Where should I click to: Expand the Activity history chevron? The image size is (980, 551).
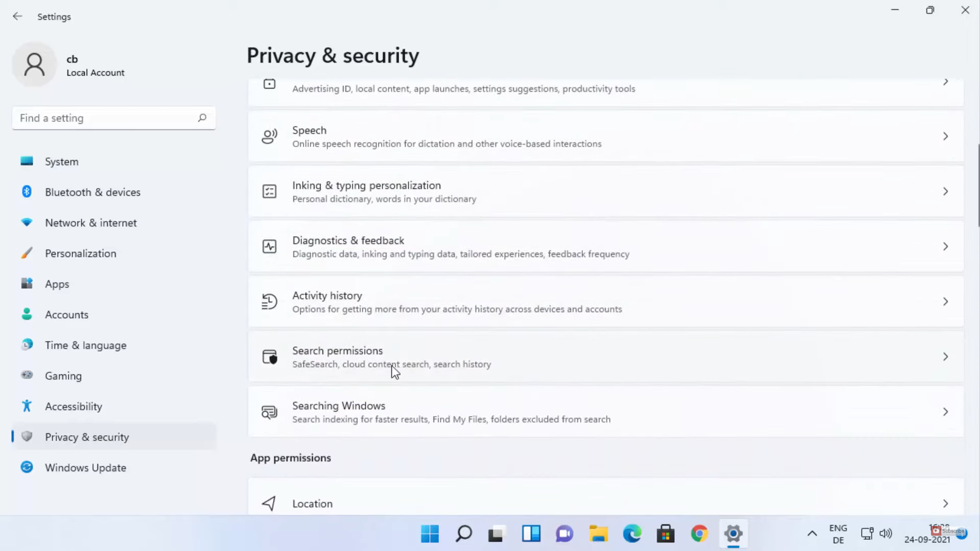945,302
